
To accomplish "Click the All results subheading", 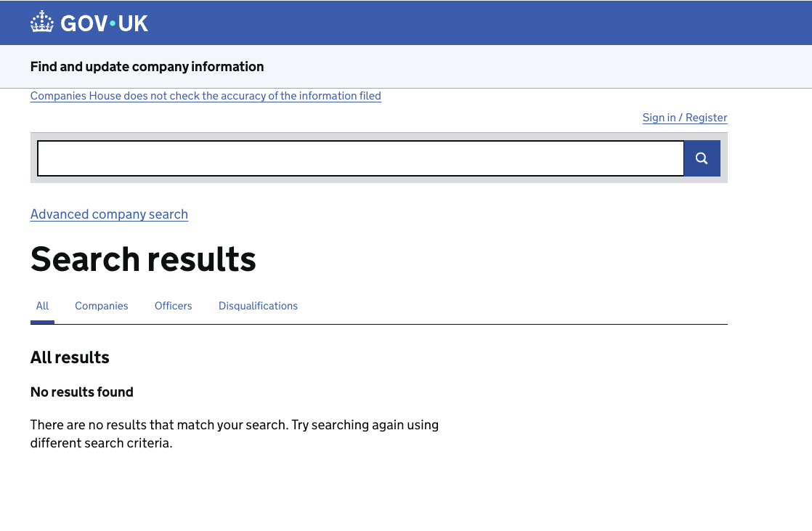I will (70, 357).
